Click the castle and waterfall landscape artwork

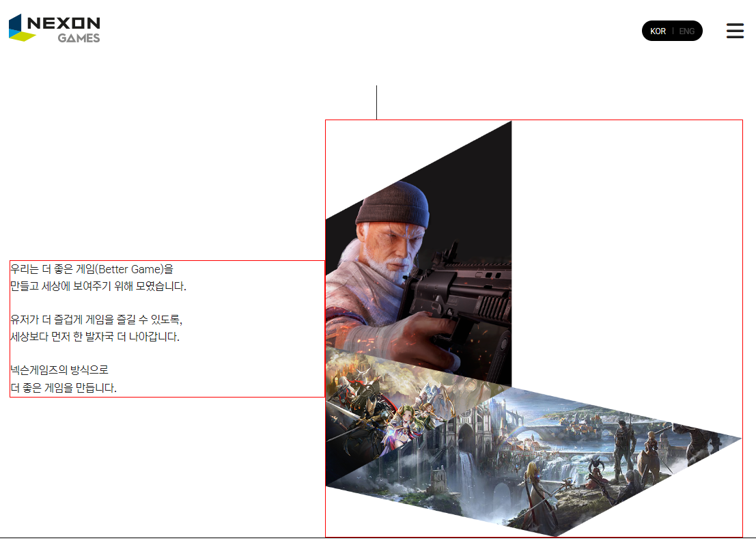pyautogui.click(x=535, y=463)
